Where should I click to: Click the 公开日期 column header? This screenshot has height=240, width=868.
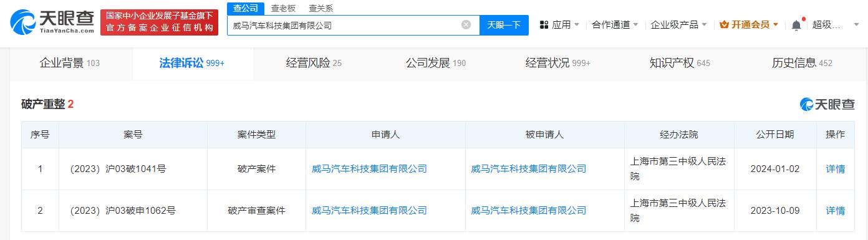tap(775, 135)
